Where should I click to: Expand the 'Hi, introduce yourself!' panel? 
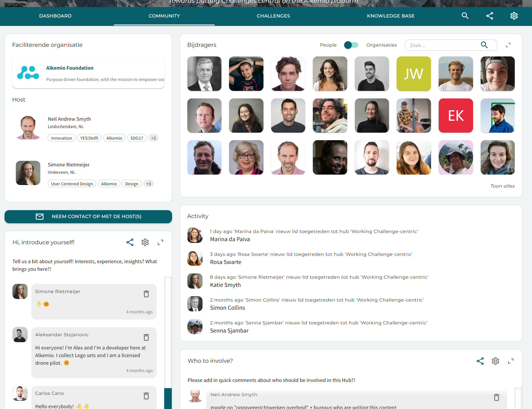160,242
